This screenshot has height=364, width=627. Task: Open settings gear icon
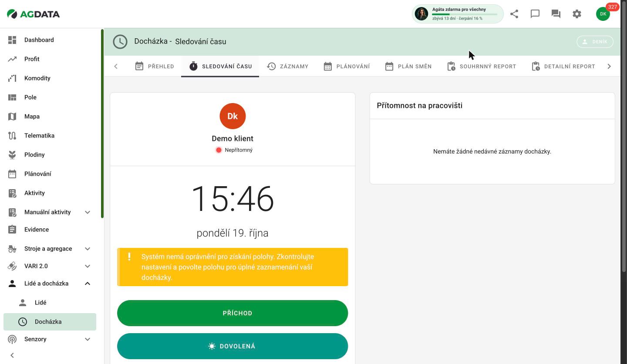point(577,14)
